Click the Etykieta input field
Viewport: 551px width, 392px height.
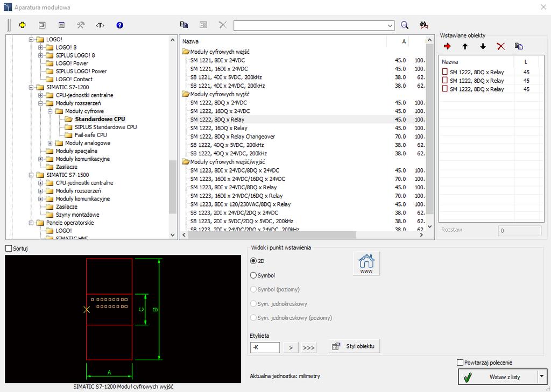pos(265,347)
